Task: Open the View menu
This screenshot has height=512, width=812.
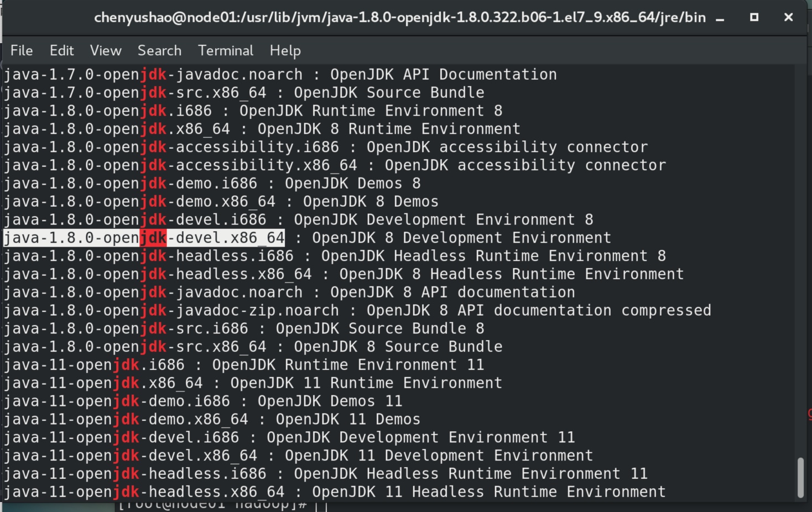Action: click(106, 50)
